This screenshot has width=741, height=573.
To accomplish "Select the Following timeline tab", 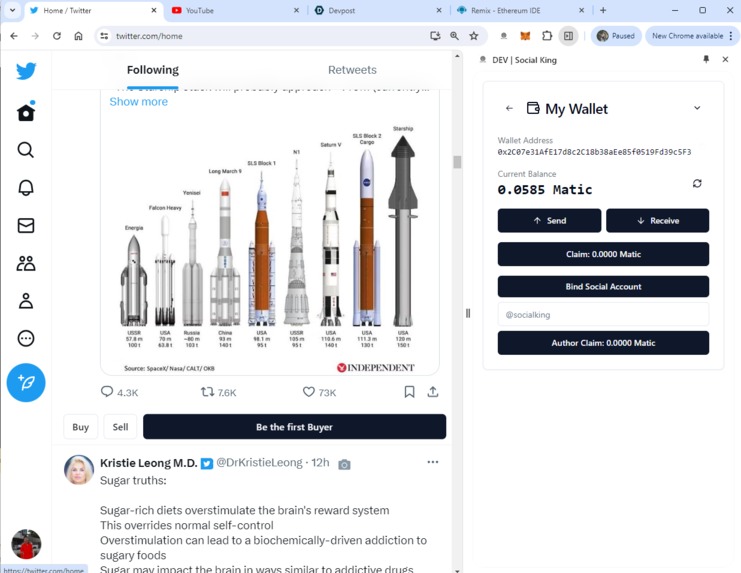I will click(x=153, y=70).
